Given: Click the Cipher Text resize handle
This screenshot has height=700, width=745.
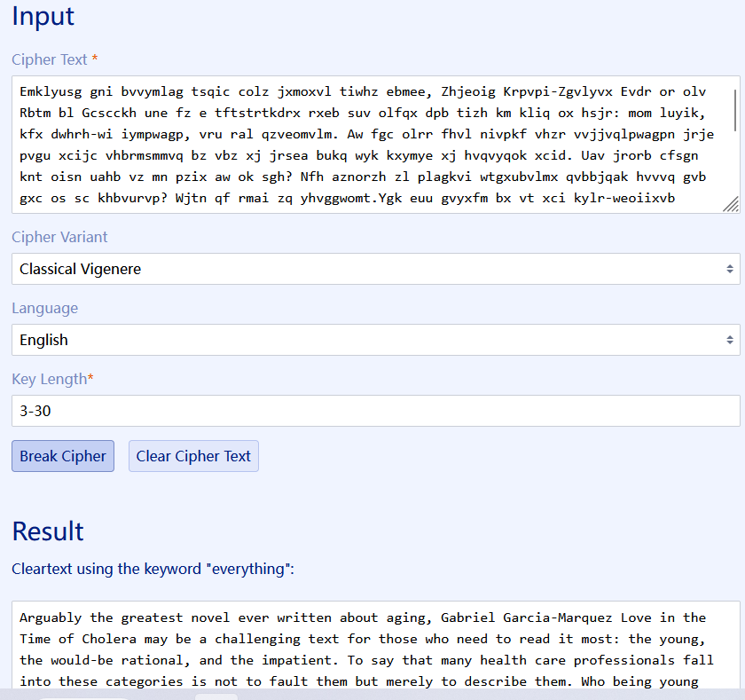Looking at the screenshot, I should 730,204.
